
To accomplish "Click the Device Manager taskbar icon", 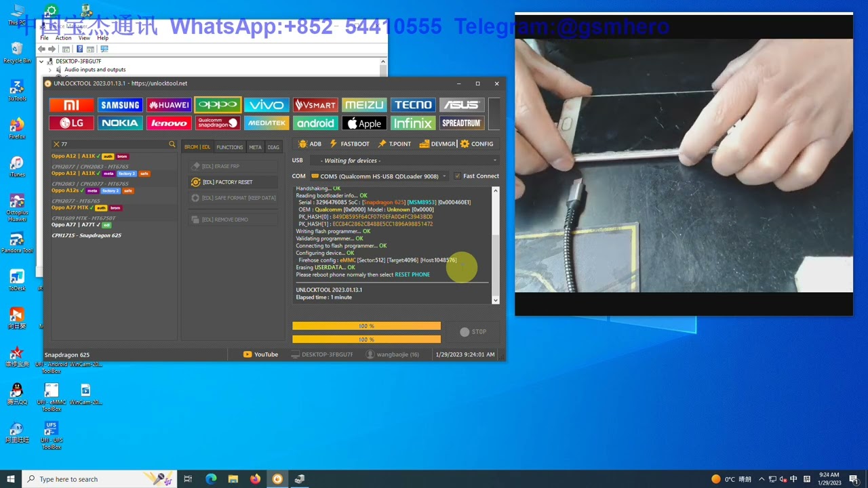I will [299, 479].
